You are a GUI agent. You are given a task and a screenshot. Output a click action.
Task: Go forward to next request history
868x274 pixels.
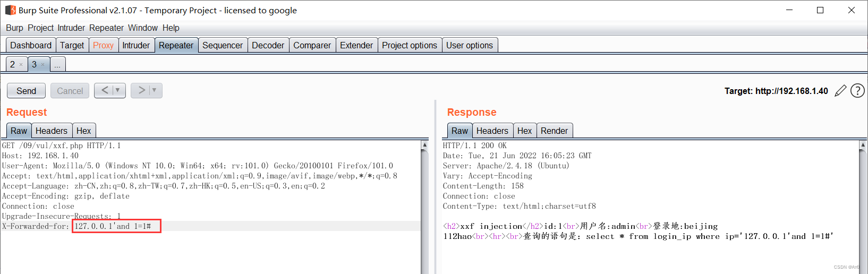click(142, 90)
